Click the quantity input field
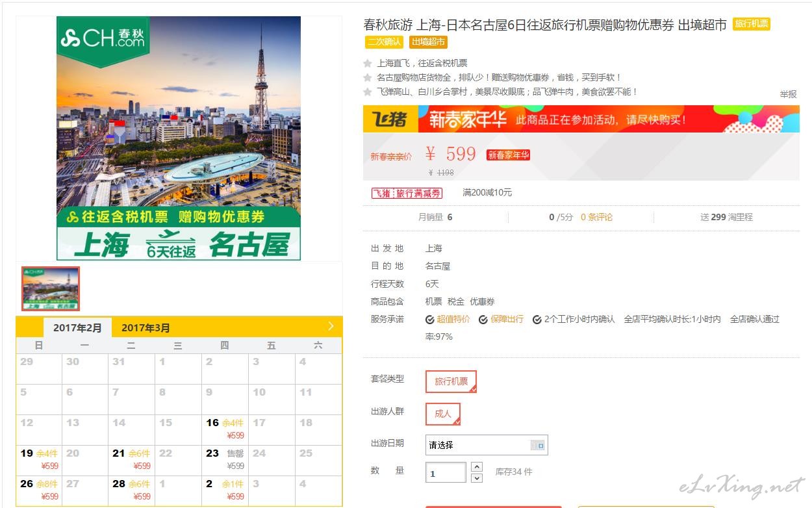The width and height of the screenshot is (812, 508). (x=446, y=473)
